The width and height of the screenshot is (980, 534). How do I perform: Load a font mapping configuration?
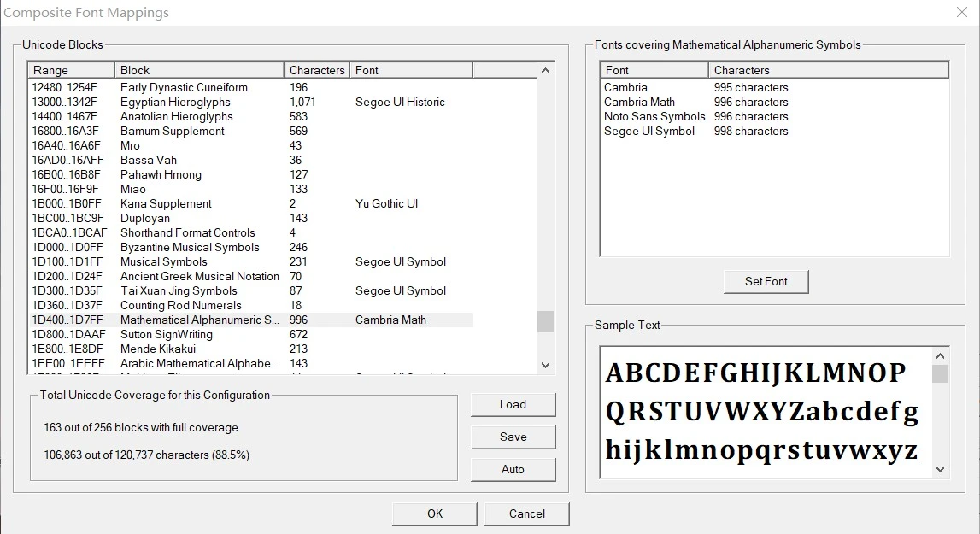[x=513, y=405]
